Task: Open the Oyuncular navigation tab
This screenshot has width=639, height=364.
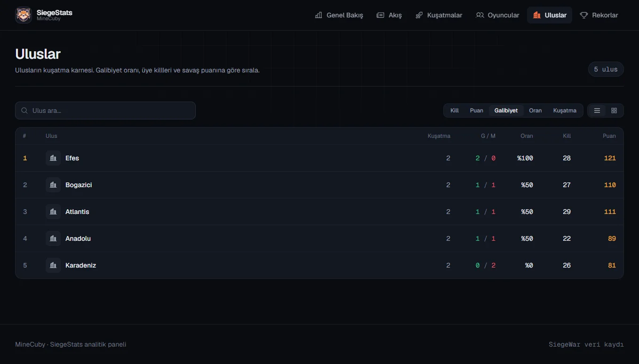Action: pyautogui.click(x=497, y=15)
